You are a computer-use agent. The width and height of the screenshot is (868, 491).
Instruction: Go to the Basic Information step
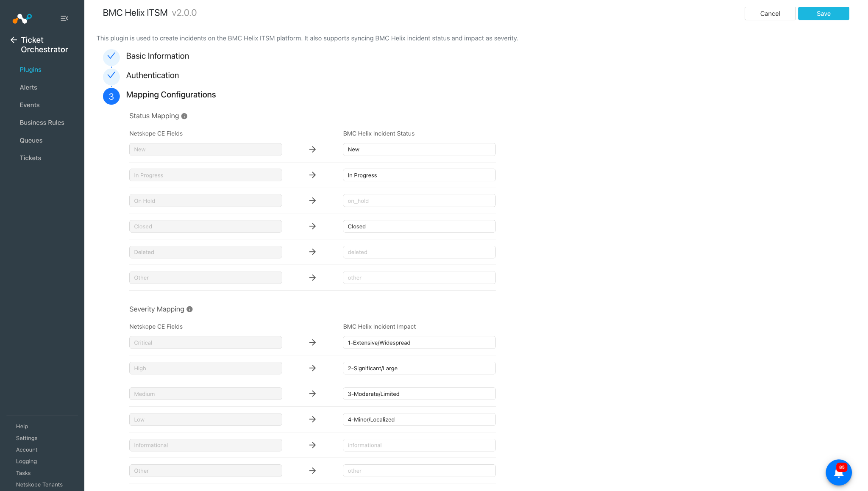(158, 56)
